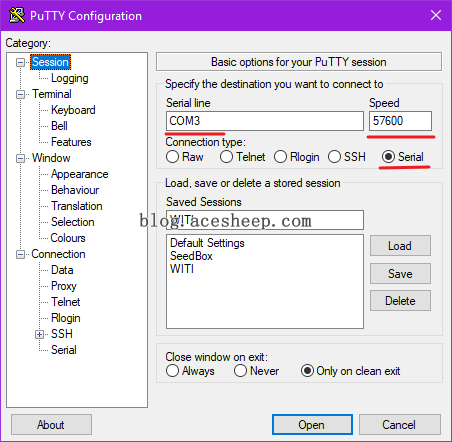Screen dimensions: 452x442
Task: Select SeedBox in sessions list
Action: click(191, 256)
